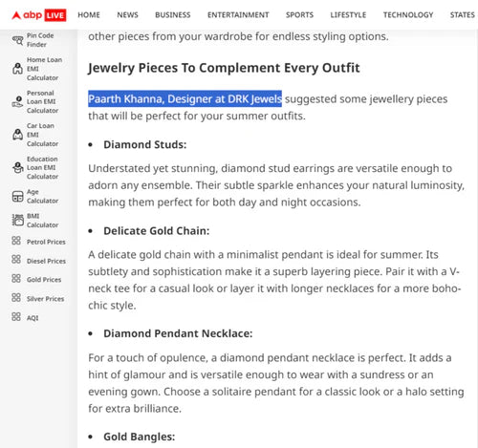Click the highlighted Paarth Khanna text
Viewport: 478px width, 448px height.
point(185,99)
